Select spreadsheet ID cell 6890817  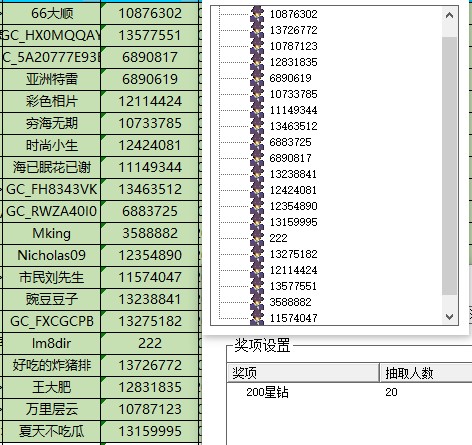coord(150,57)
